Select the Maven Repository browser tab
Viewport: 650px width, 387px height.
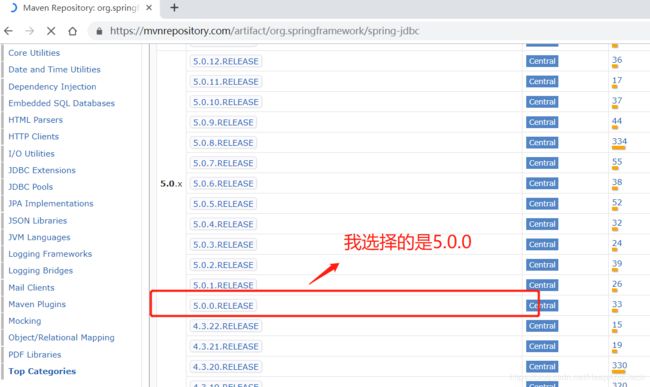(81, 7)
